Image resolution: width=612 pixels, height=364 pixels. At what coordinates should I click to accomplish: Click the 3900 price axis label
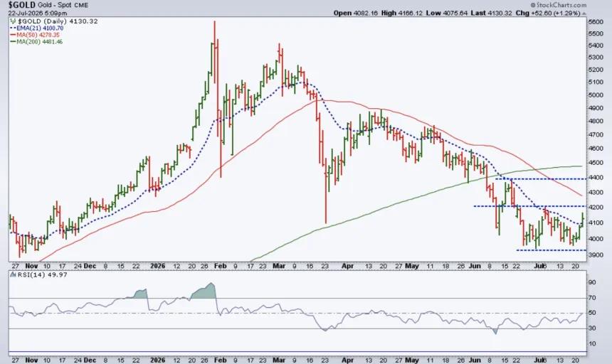[x=596, y=255]
